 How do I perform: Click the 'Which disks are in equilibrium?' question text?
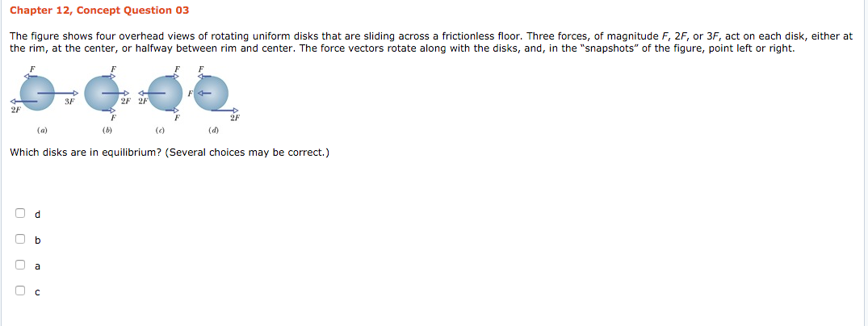click(x=170, y=153)
